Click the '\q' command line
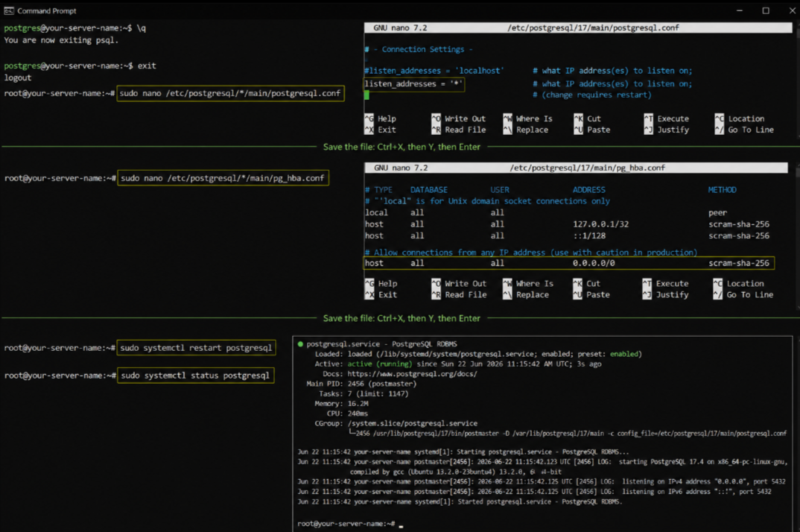800x532 pixels. pyautogui.click(x=142, y=28)
